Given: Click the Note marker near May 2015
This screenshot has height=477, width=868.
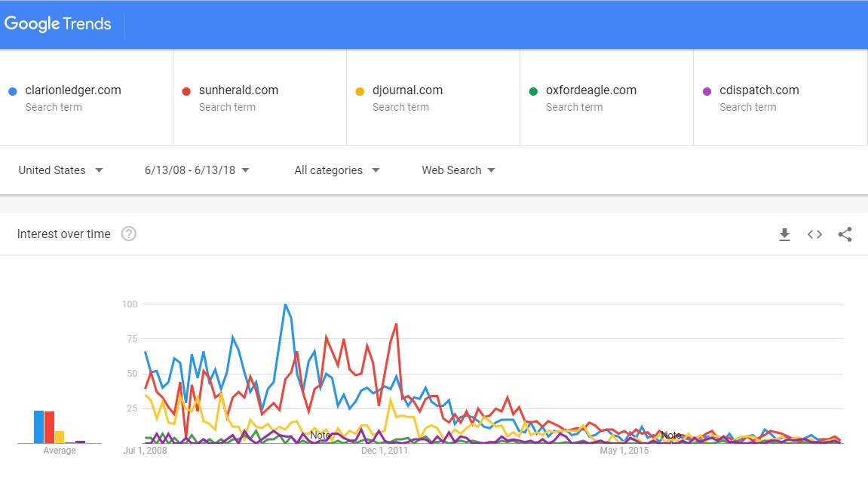Looking at the screenshot, I should tap(670, 436).
